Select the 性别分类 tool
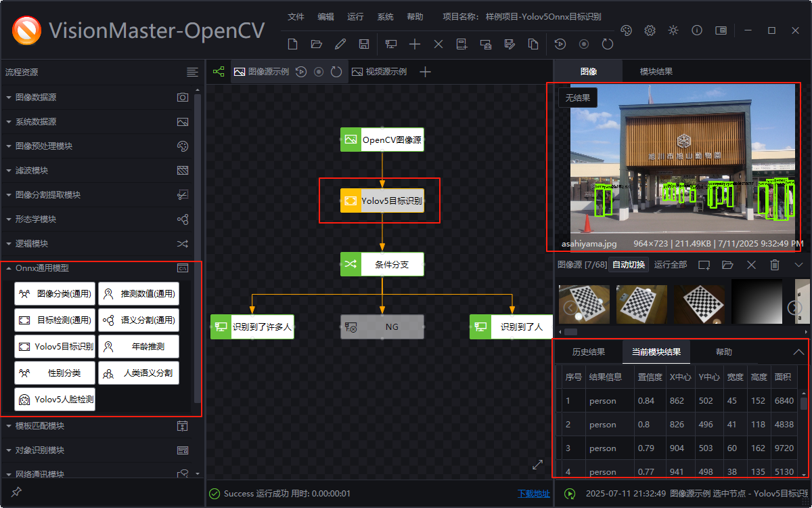The height and width of the screenshot is (508, 812). (x=54, y=373)
